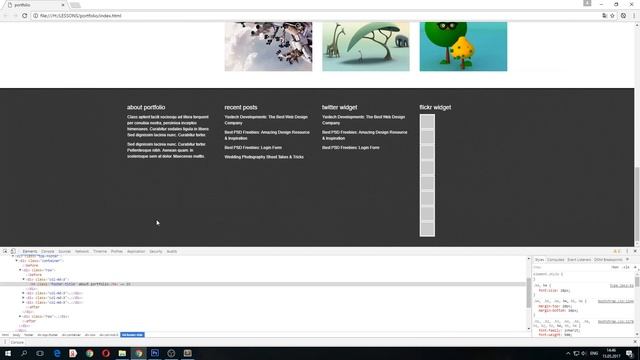This screenshot has height=360, width=640.
Task: Click the div.container breadcrumb item
Action: [71, 335]
